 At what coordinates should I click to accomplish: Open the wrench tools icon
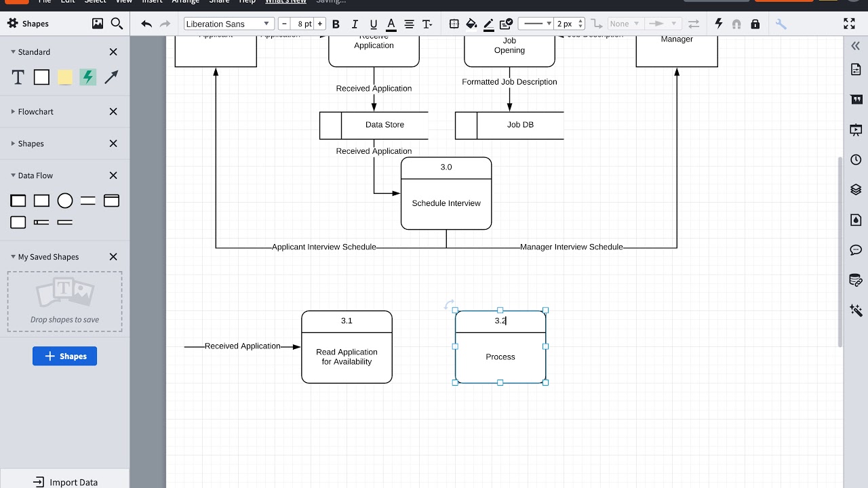click(x=781, y=24)
